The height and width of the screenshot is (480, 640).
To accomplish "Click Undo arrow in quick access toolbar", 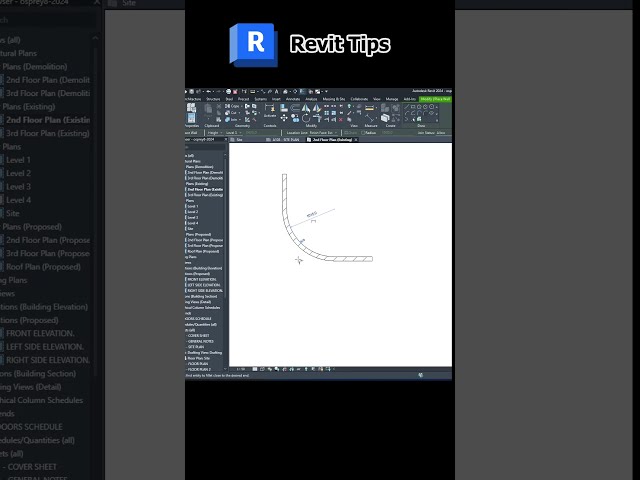I will [x=209, y=91].
